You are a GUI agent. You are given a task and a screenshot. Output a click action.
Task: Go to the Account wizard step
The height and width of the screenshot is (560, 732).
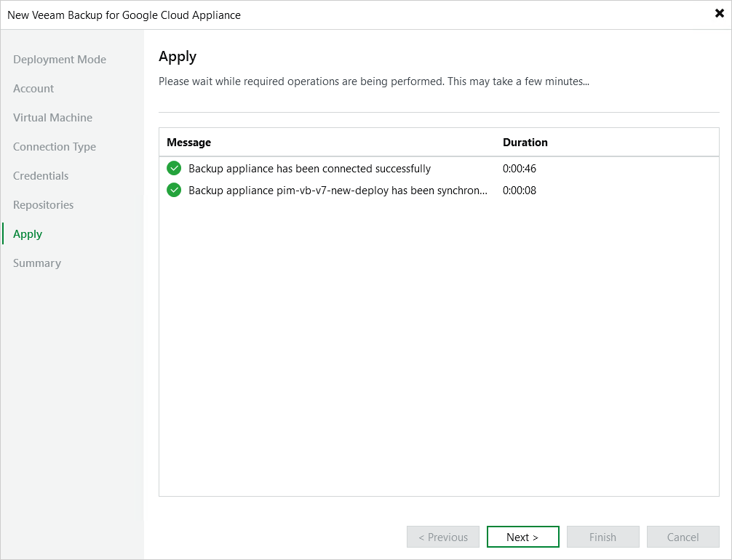click(33, 88)
